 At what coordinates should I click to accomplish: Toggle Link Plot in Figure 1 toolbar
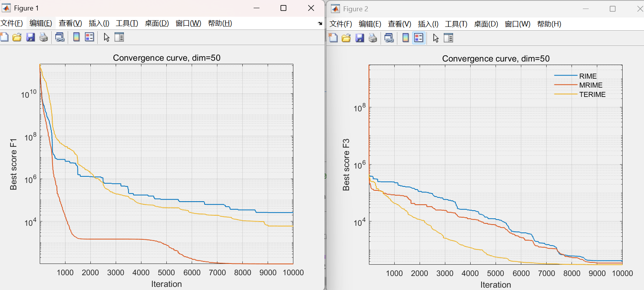(60, 37)
